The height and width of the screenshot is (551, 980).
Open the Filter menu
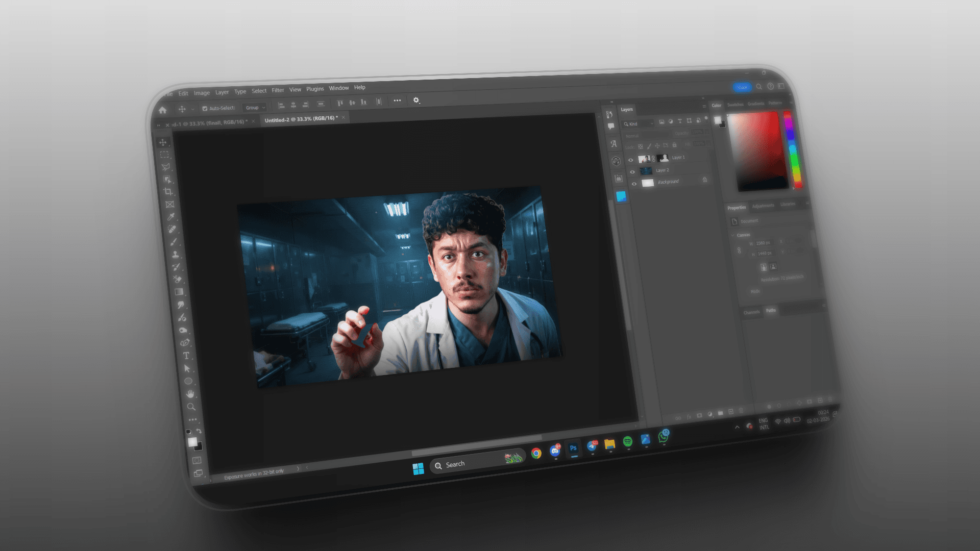pos(278,90)
